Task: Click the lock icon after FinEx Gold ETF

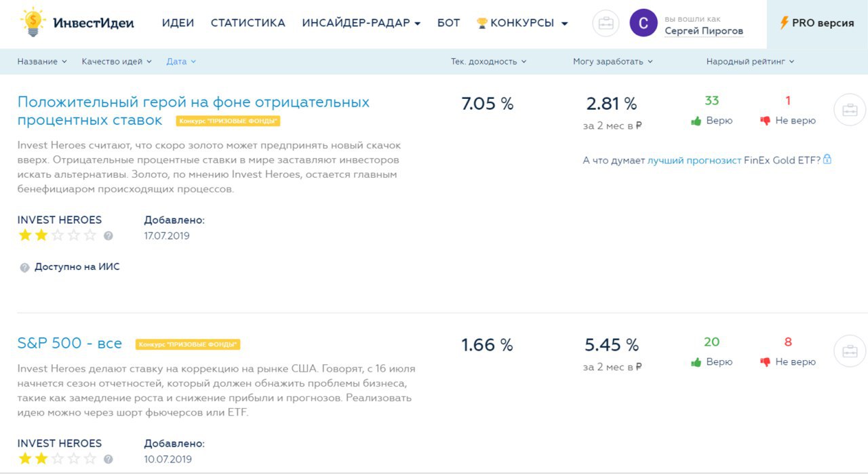Action: click(827, 160)
